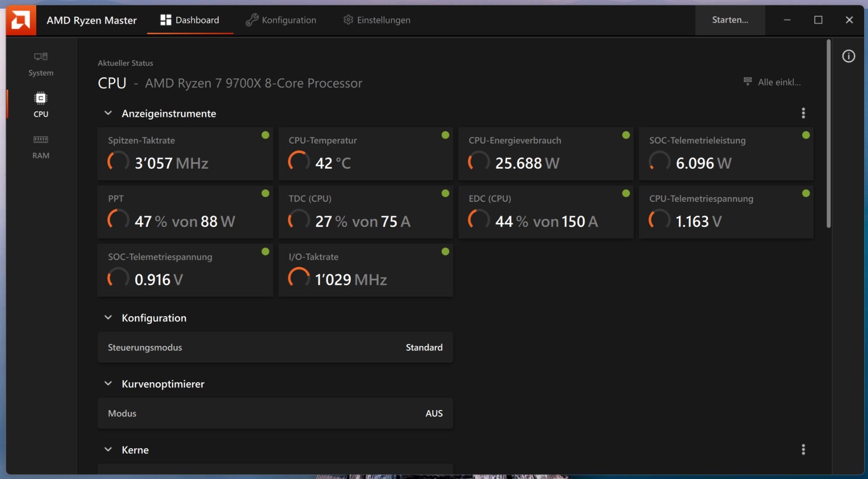The width and height of the screenshot is (868, 479).
Task: Toggle green status dot on CPU-Telemetriespannung
Action: (806, 193)
